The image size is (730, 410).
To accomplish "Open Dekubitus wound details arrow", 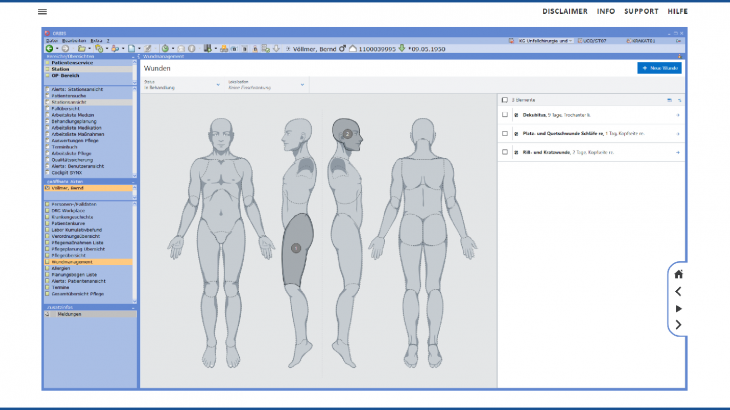I will (x=678, y=116).
